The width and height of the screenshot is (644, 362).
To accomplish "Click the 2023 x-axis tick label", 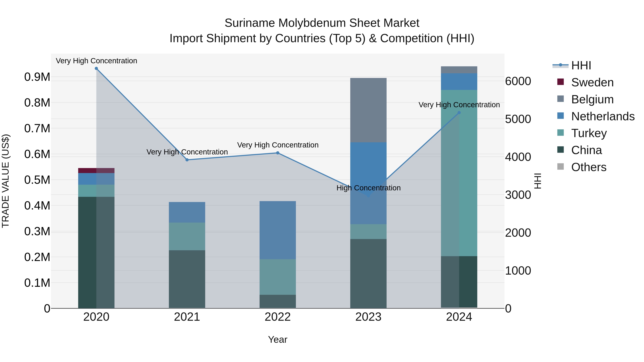I will coord(369,317).
